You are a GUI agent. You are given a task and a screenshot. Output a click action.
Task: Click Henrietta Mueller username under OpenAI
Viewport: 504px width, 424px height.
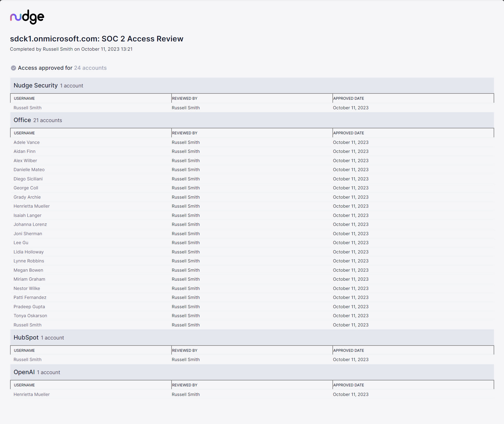tap(32, 394)
